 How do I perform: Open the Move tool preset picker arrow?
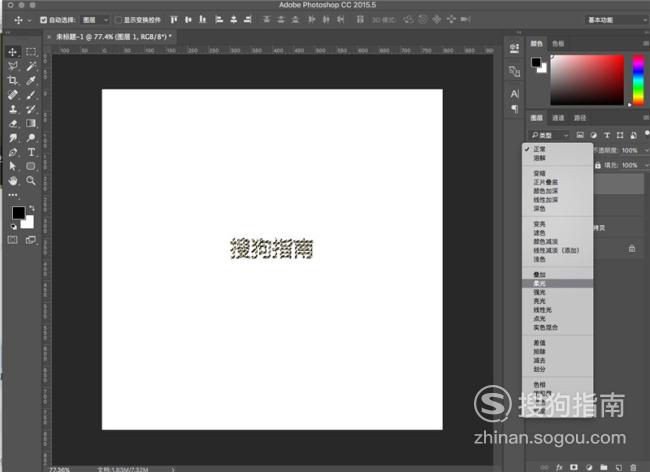[29, 20]
